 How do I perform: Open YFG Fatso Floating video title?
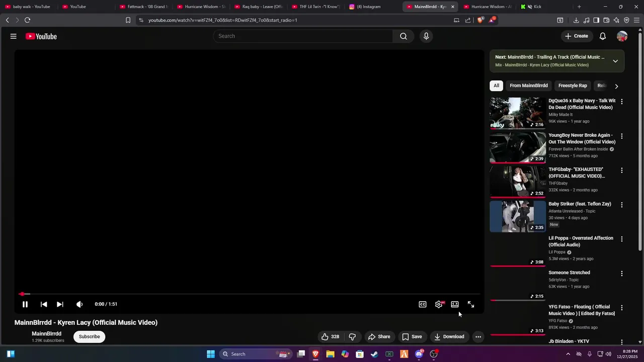click(x=582, y=310)
